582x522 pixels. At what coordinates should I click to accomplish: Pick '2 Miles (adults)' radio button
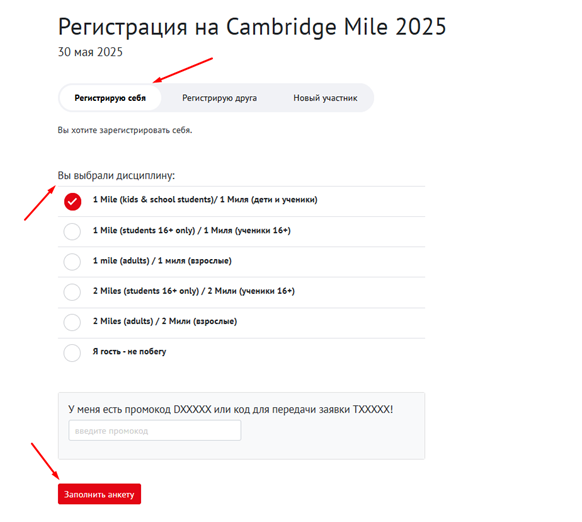click(x=72, y=322)
